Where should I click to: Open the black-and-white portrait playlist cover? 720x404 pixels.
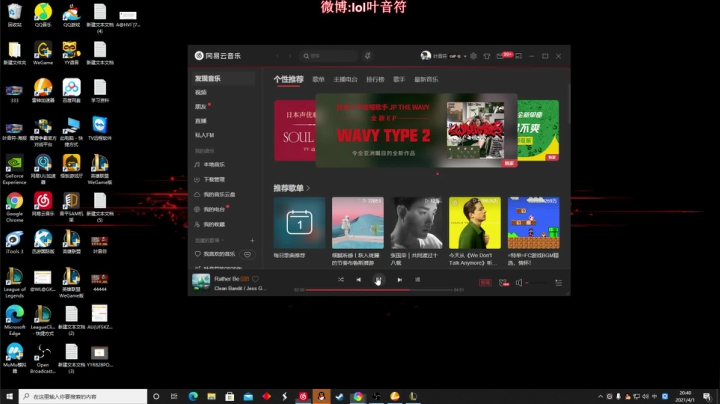[x=416, y=223]
